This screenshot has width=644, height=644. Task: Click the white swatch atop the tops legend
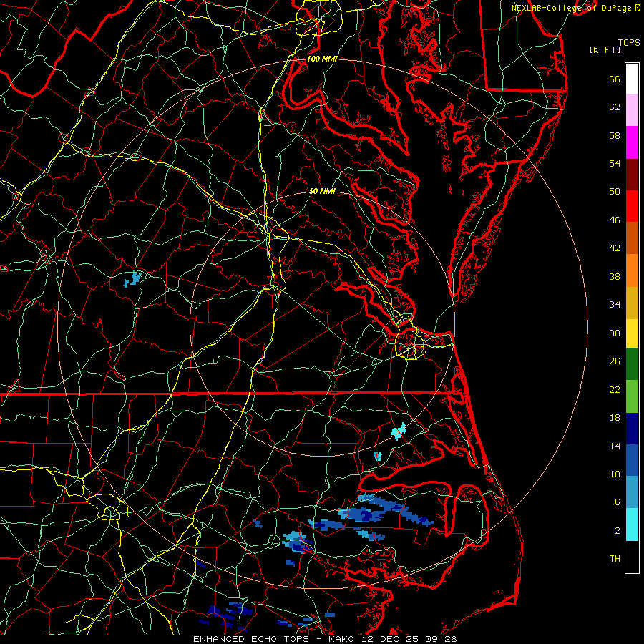[x=632, y=79]
